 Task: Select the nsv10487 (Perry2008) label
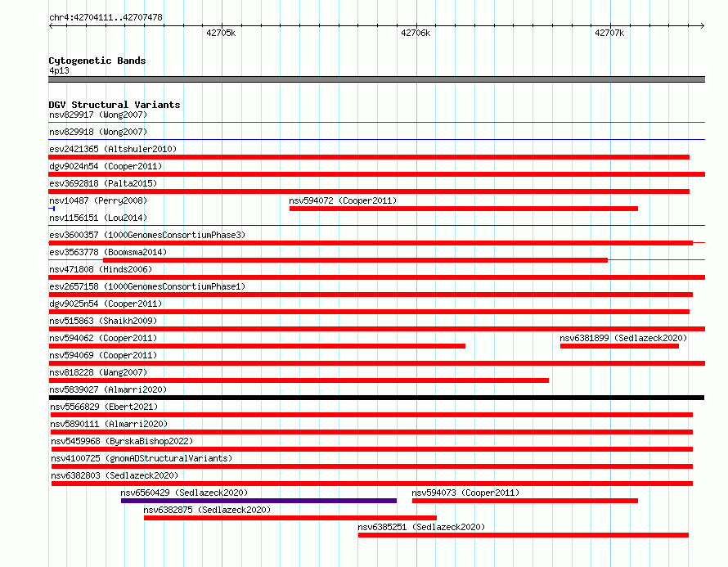(98, 200)
